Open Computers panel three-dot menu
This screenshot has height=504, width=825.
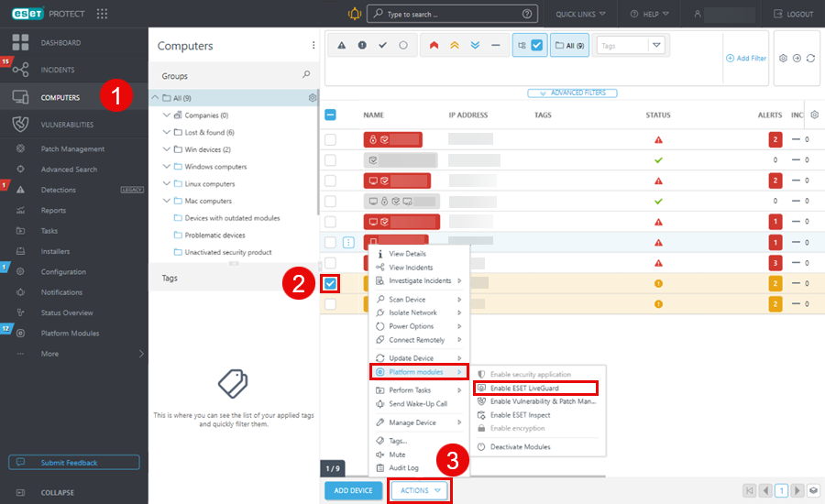tap(313, 45)
